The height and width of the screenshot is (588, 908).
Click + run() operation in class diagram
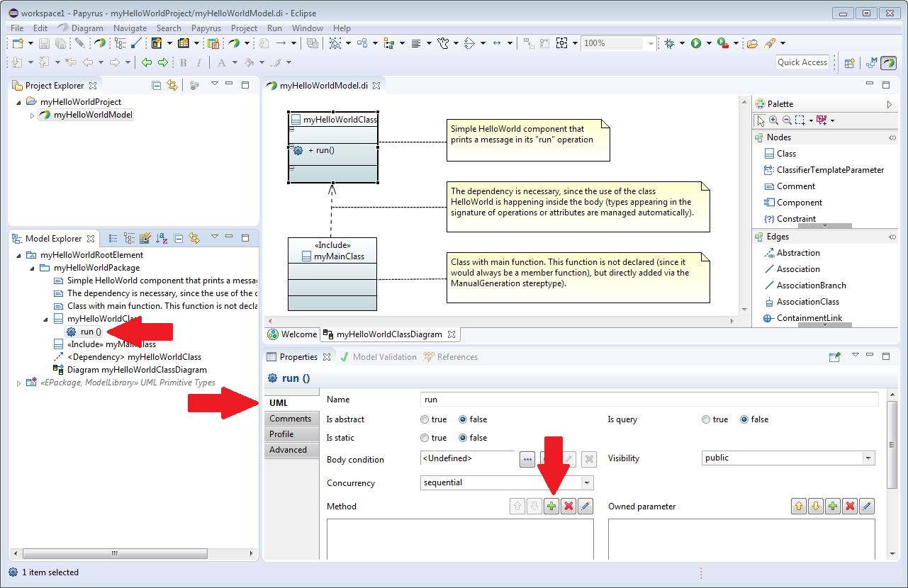[321, 150]
